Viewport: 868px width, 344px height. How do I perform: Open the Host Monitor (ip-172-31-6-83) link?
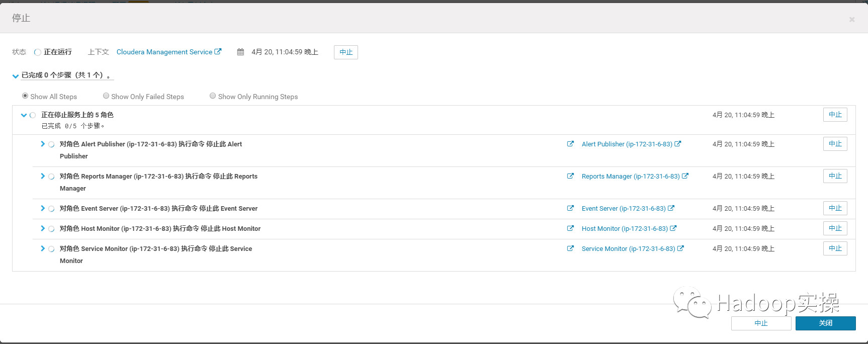(625, 228)
